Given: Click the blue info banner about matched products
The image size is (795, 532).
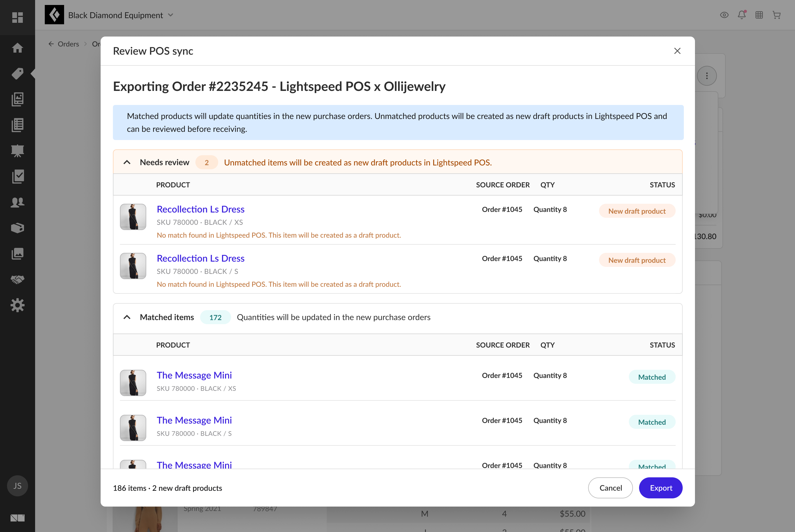Looking at the screenshot, I should (x=398, y=122).
